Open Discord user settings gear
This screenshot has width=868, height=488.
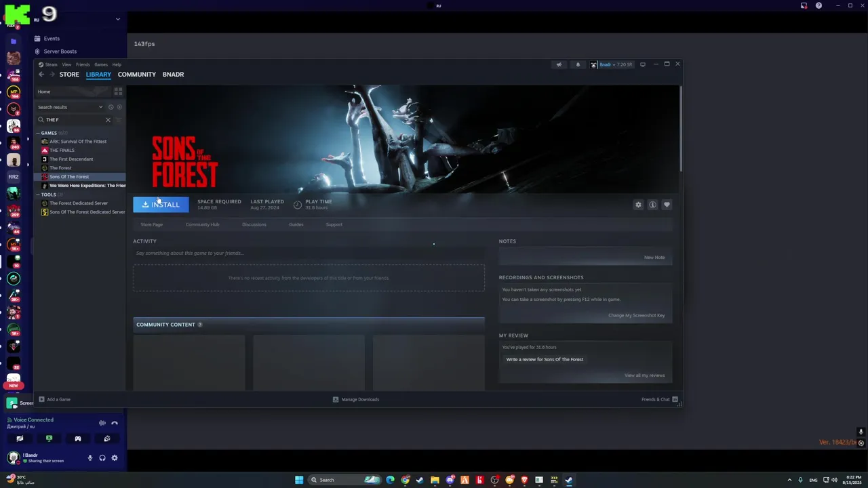115,458
